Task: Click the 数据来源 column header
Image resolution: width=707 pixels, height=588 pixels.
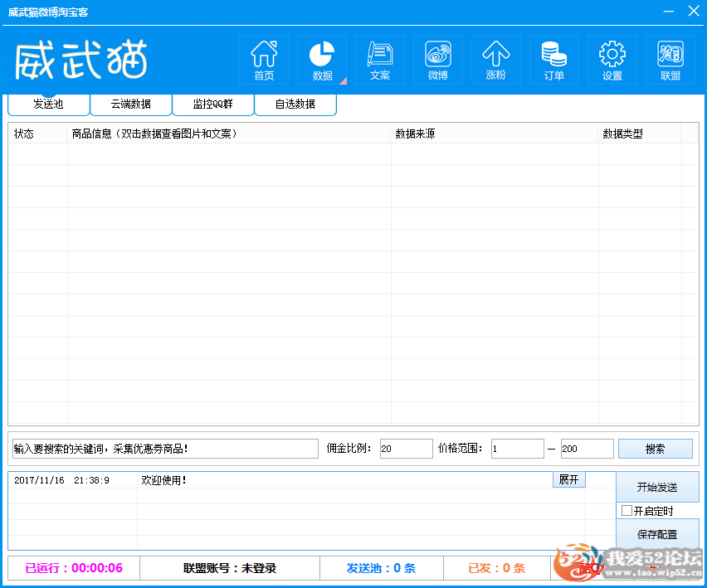Action: point(495,134)
